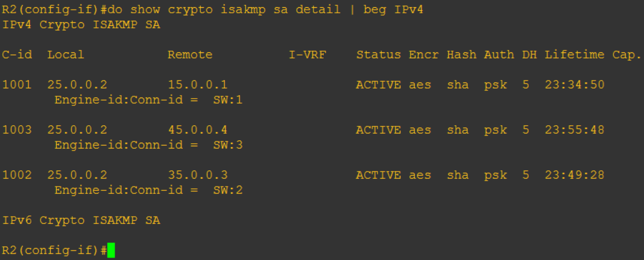Click the green cursor at the prompt
The image size is (644, 260).
111,250
